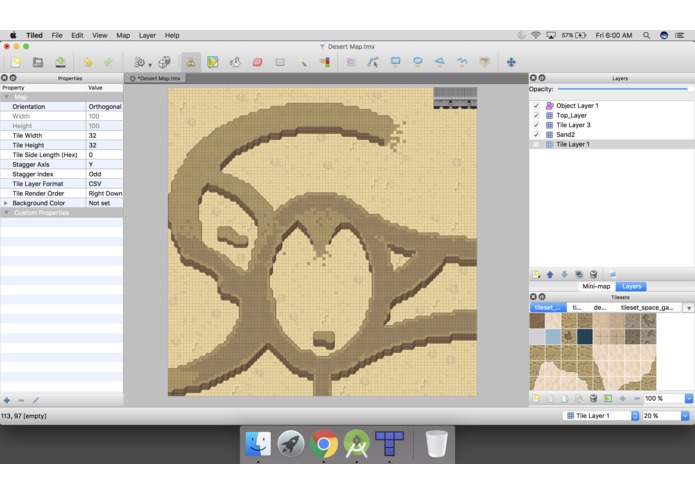Viewport: 695px width, 494px height.
Task: Click the Redo arrow icon
Action: (109, 62)
